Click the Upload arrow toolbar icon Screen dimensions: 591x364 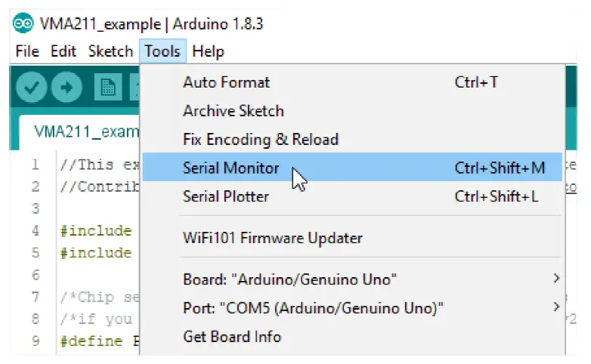(x=67, y=88)
